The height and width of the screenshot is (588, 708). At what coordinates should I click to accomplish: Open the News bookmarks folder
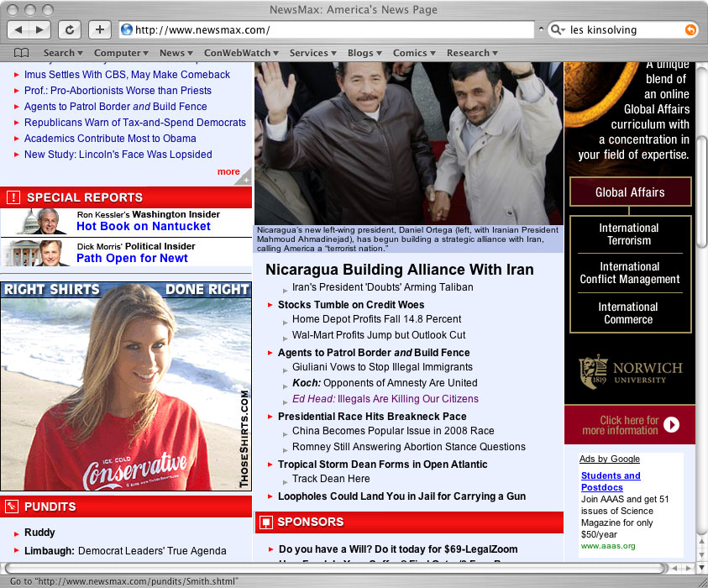pyautogui.click(x=176, y=53)
